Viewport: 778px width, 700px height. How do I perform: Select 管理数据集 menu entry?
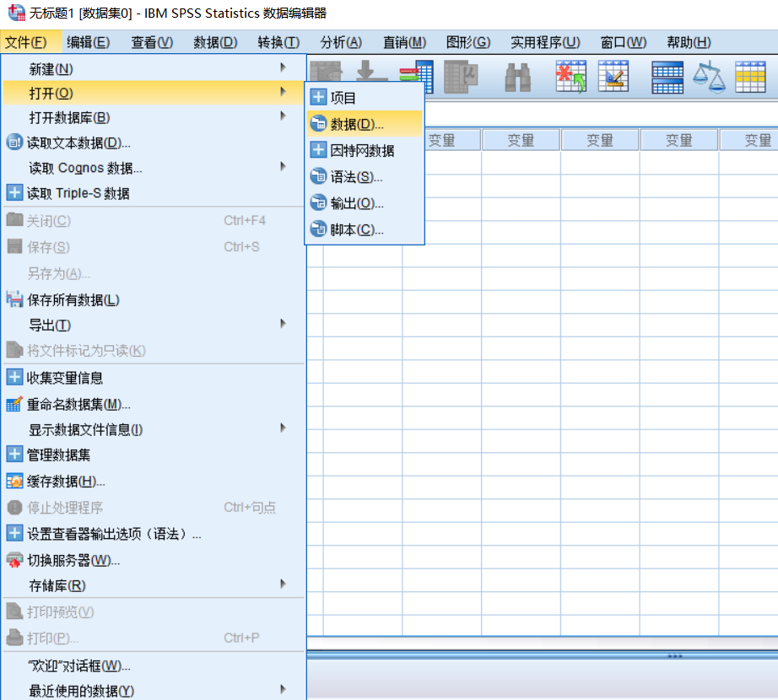tap(154, 455)
